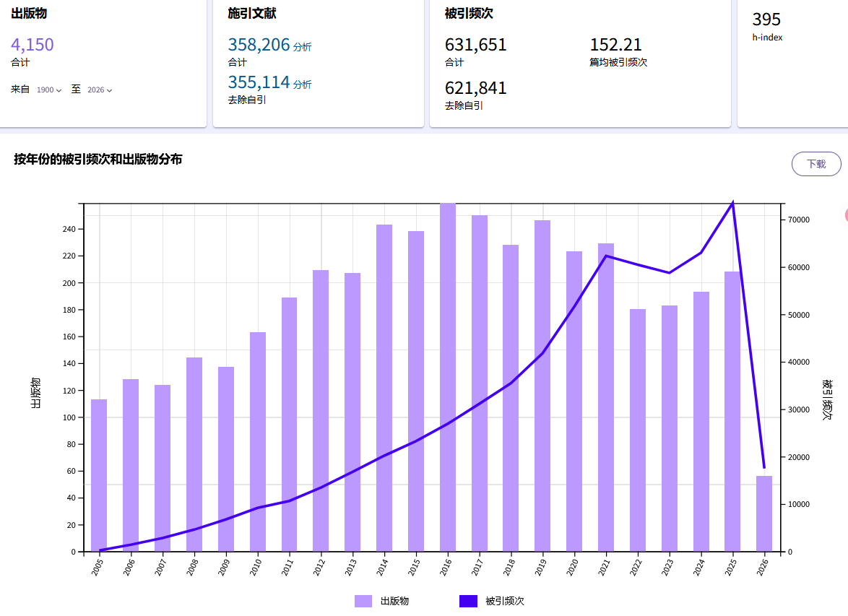
Task: Click 分析 beside the 358,206 total
Action: [x=303, y=47]
